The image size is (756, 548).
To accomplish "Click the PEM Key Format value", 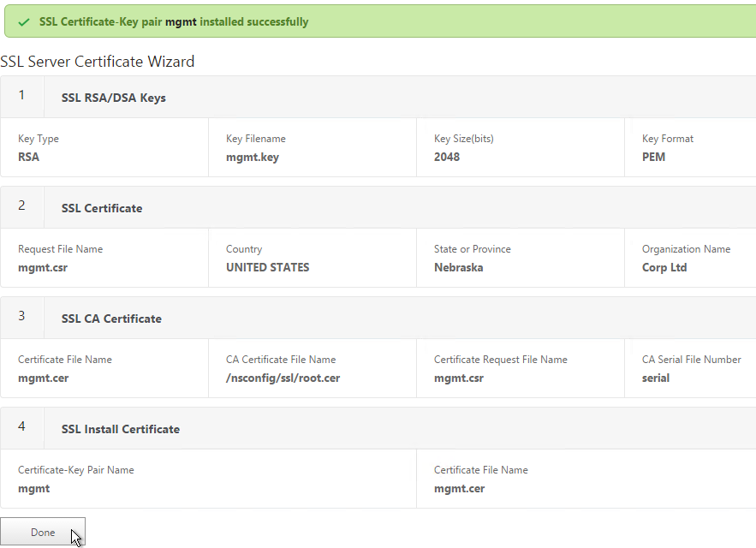I will click(653, 157).
